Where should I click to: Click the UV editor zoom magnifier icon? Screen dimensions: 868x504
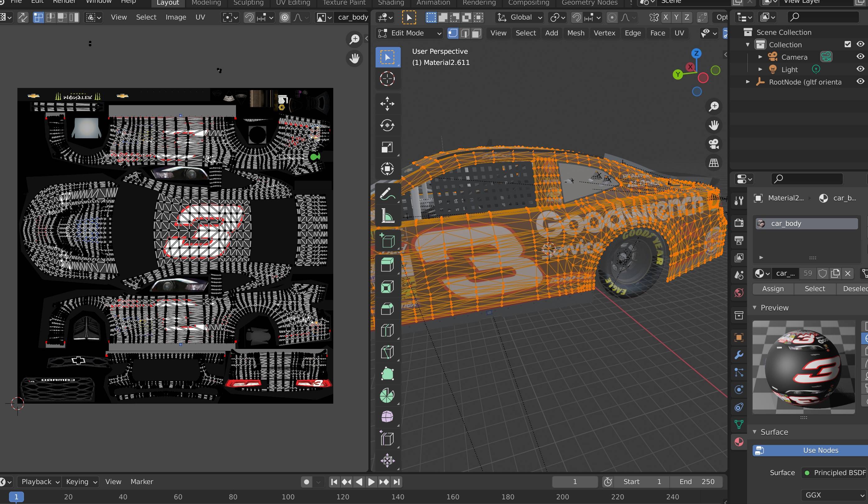coord(354,39)
